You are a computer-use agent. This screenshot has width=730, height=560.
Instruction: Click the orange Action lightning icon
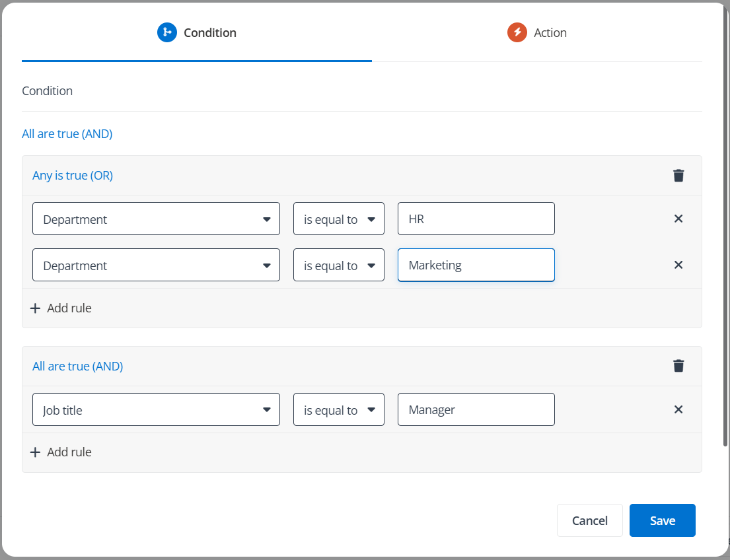tap(517, 32)
